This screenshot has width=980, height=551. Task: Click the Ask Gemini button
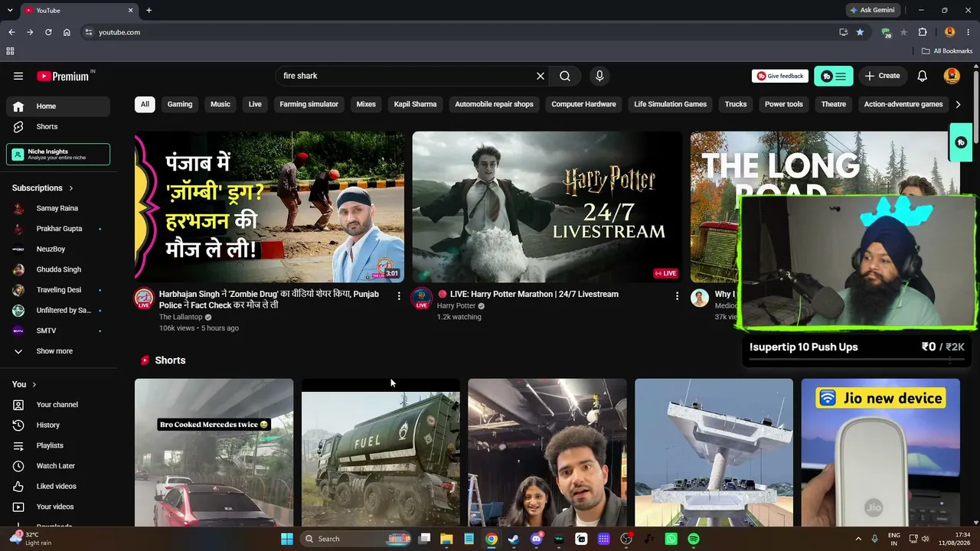coord(872,10)
